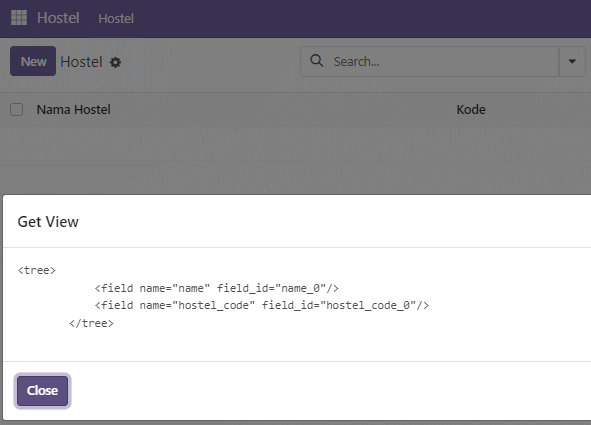Sort by the Kode column header
This screenshot has width=591, height=425.
click(471, 110)
